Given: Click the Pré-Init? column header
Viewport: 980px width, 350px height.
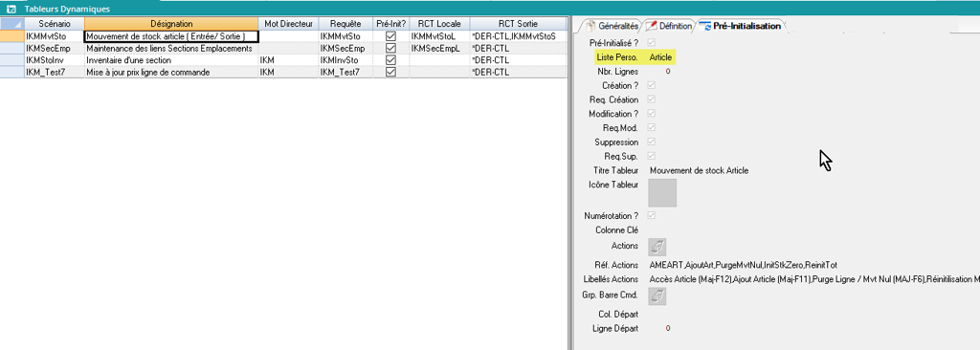Looking at the screenshot, I should (x=391, y=24).
